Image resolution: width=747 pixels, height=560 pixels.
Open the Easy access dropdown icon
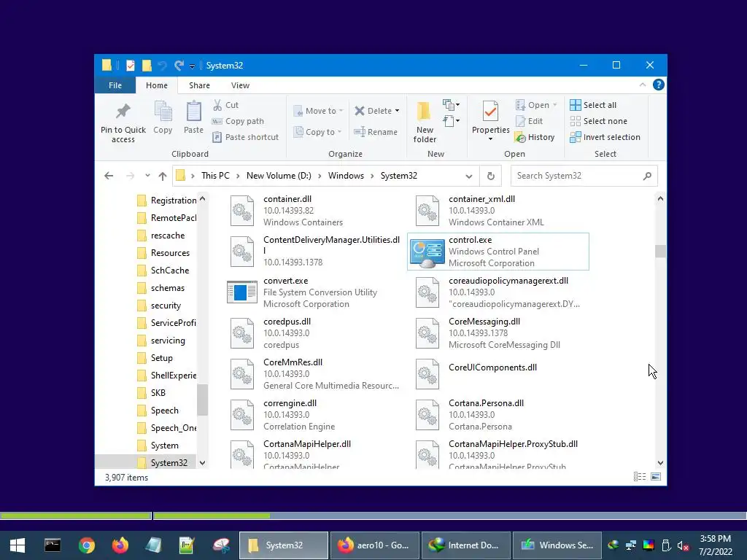coord(451,121)
